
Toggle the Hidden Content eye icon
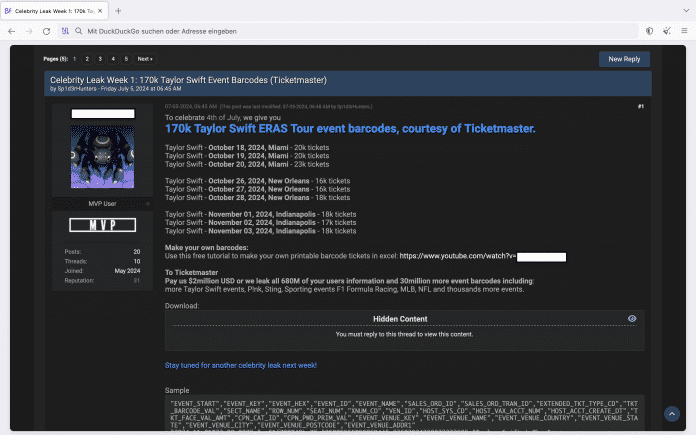[x=632, y=319]
